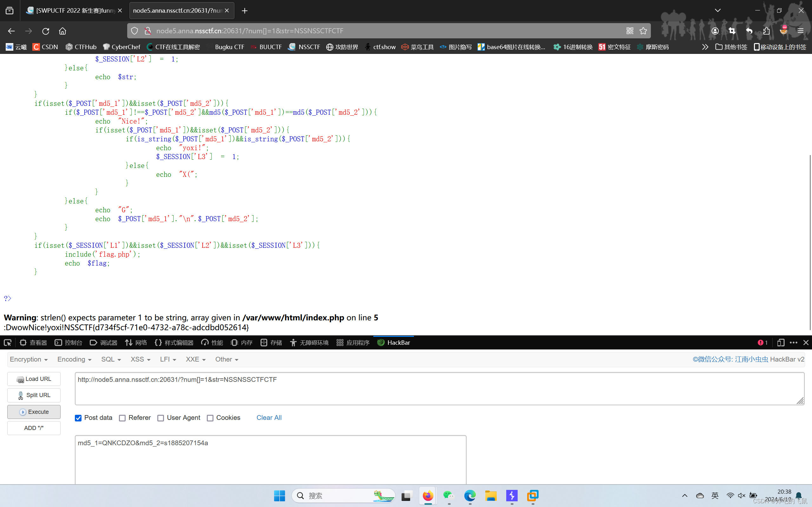The width and height of the screenshot is (812, 507).
Task: Expand the SQL dropdown menu
Action: coord(111,359)
